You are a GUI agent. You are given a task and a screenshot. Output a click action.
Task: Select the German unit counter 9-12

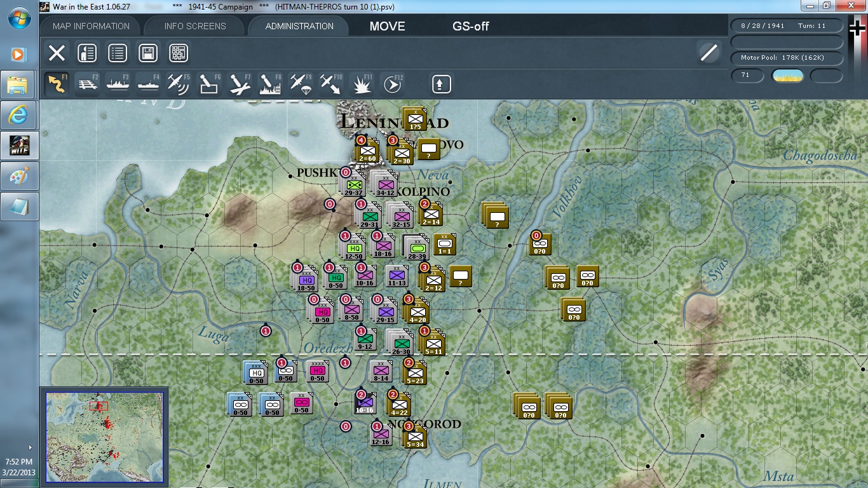pos(365,339)
